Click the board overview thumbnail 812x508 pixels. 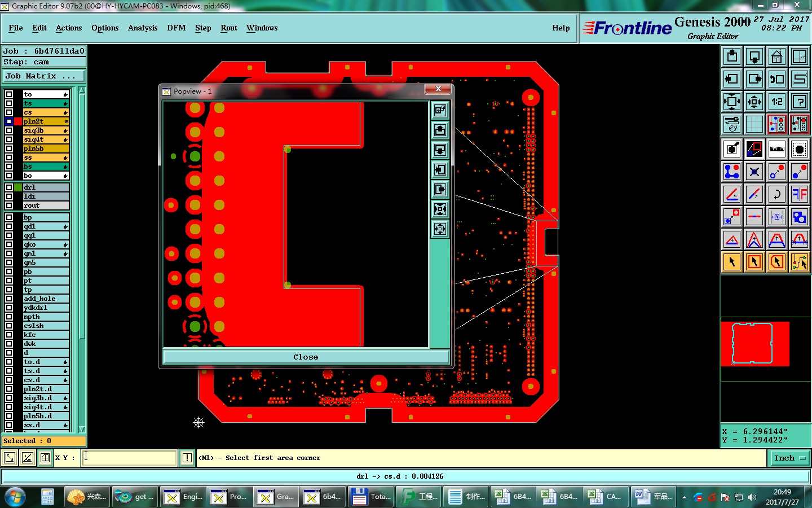click(755, 344)
